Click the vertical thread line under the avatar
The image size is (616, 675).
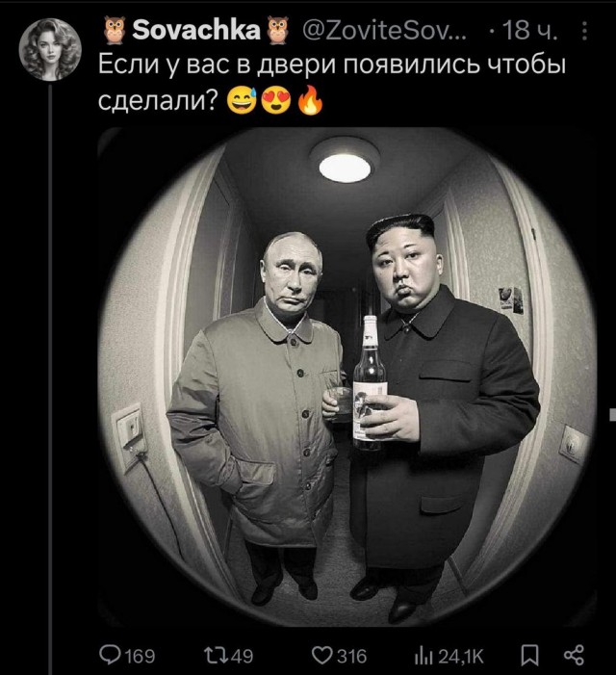coord(50,378)
